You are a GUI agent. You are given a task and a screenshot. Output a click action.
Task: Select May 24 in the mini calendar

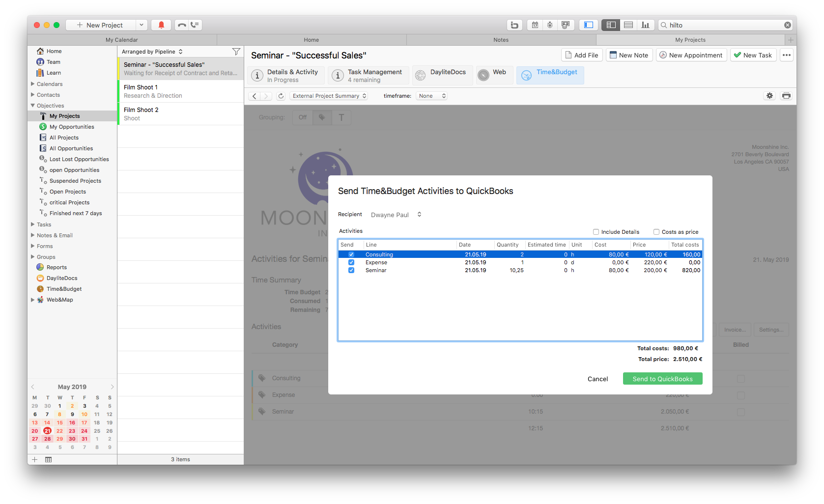point(85,431)
